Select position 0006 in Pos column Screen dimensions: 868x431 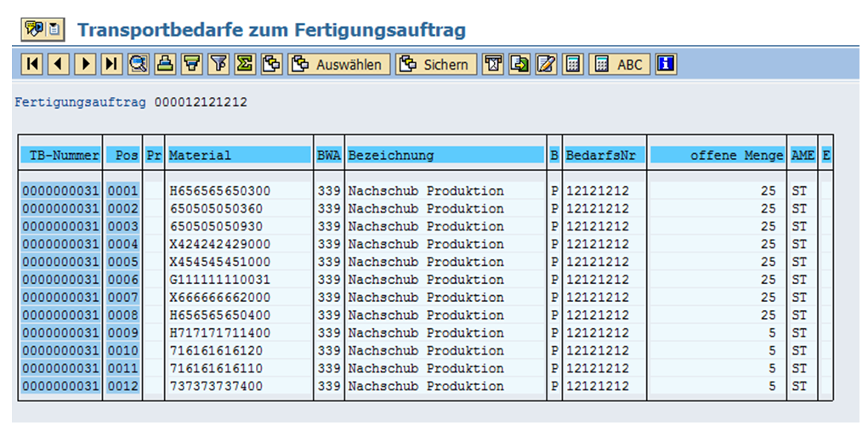coord(122,280)
